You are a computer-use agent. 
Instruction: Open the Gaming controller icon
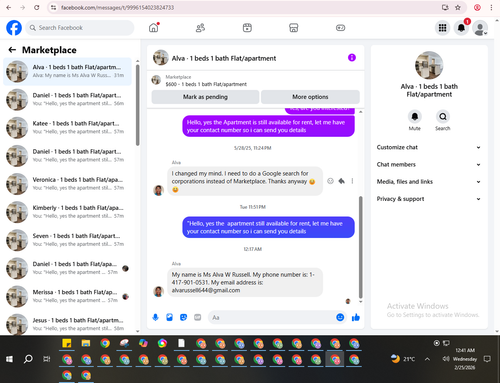coord(340,28)
